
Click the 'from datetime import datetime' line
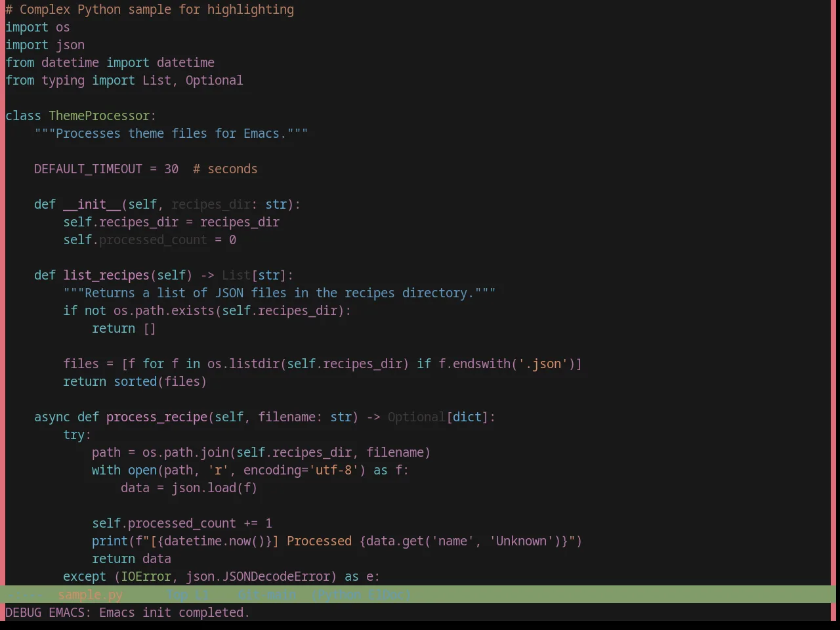(110, 62)
